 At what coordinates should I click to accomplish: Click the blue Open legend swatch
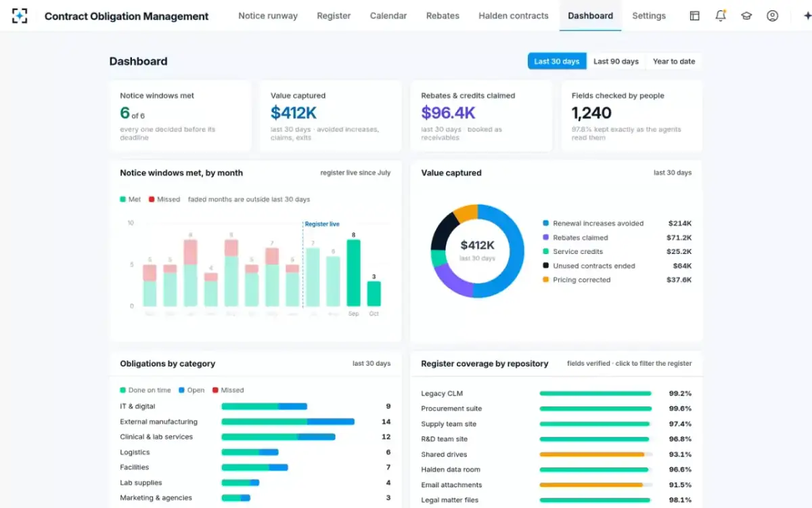181,390
